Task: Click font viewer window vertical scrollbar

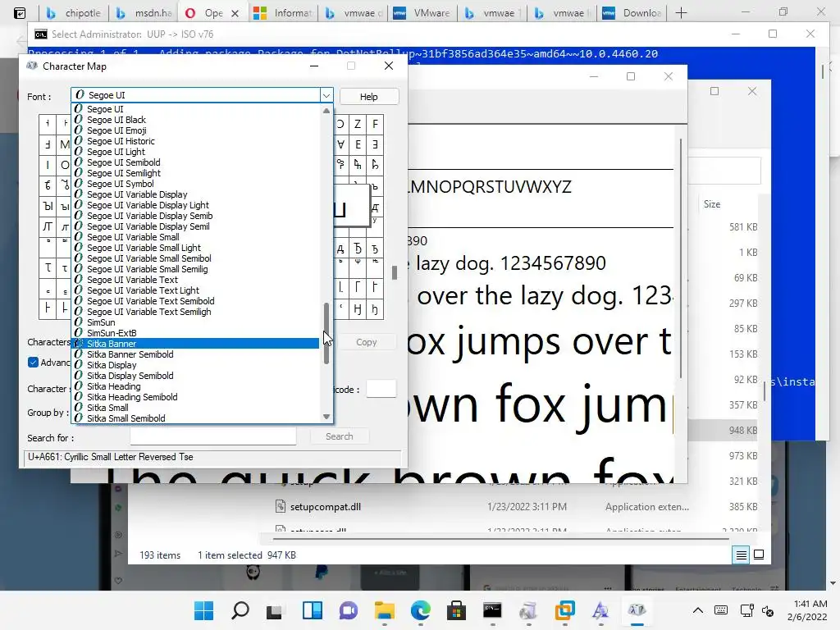Action: click(x=680, y=257)
